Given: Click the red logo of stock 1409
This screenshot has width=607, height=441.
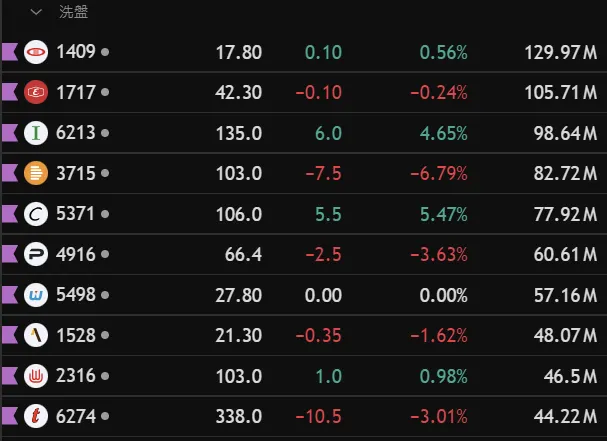Looking at the screenshot, I should coord(36,51).
